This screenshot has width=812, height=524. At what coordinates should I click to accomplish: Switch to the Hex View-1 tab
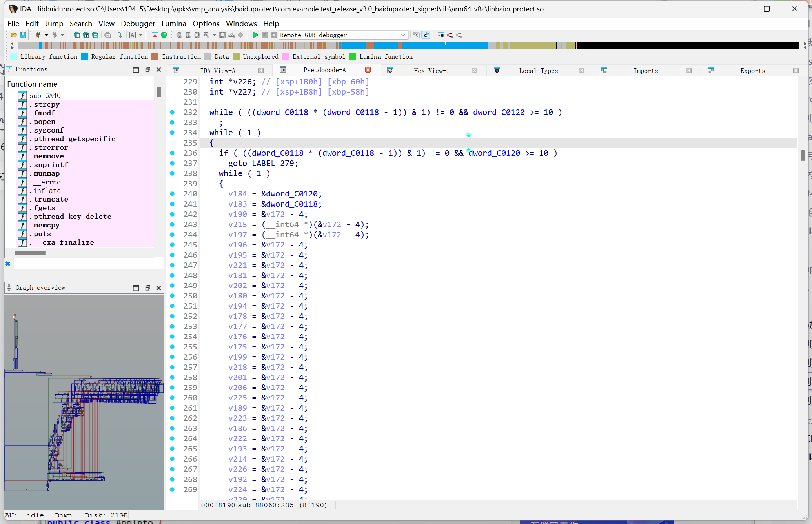[431, 71]
